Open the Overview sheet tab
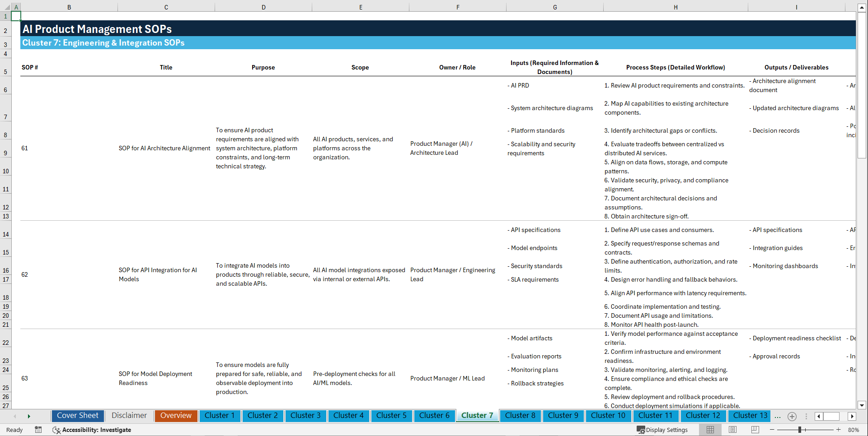868x436 pixels. (x=176, y=416)
